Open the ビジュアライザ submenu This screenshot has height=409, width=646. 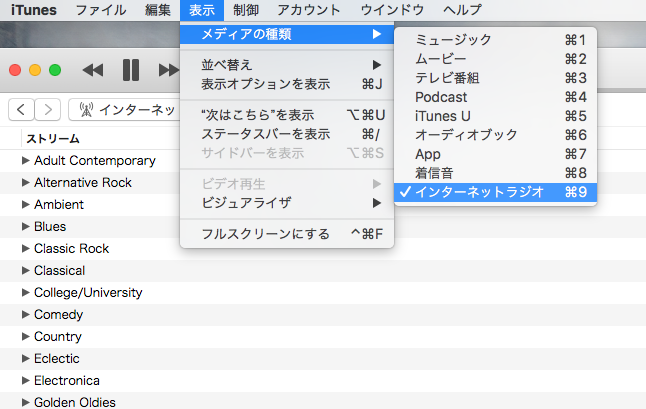287,203
